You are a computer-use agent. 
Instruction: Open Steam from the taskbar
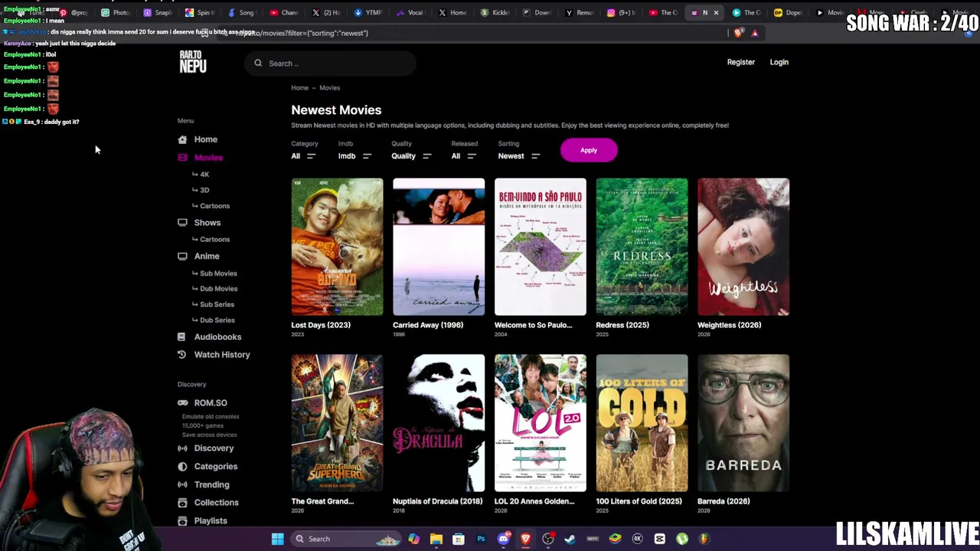pos(570,539)
